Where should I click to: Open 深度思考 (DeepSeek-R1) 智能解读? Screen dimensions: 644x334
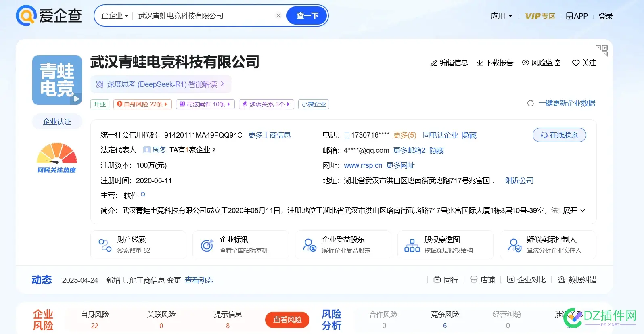tap(161, 84)
